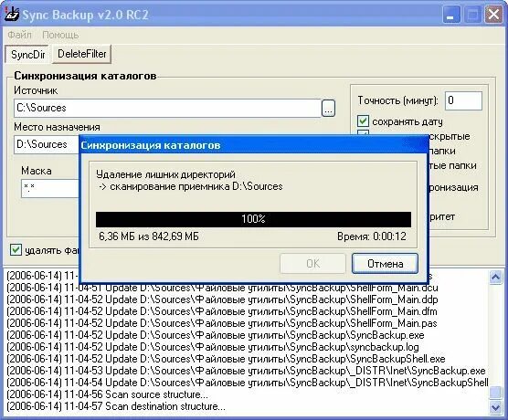Click the Точность (минут) value field
This screenshot has width=508, height=420.
pos(463,100)
